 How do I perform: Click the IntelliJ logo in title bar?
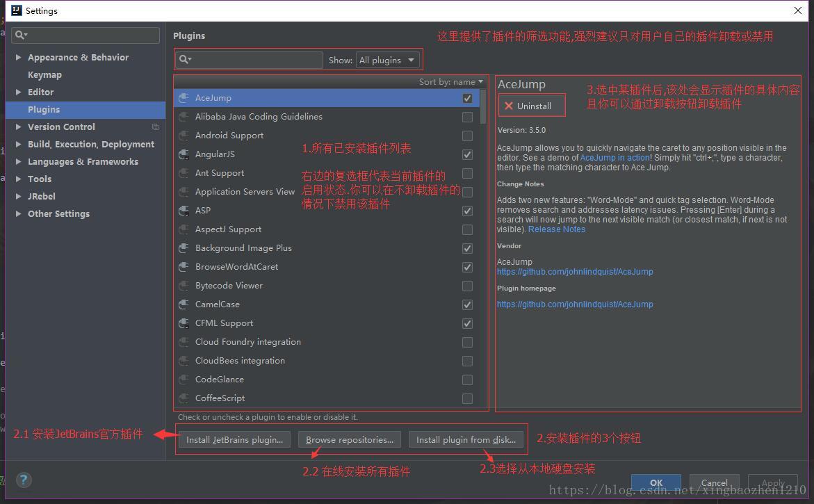pyautogui.click(x=17, y=10)
